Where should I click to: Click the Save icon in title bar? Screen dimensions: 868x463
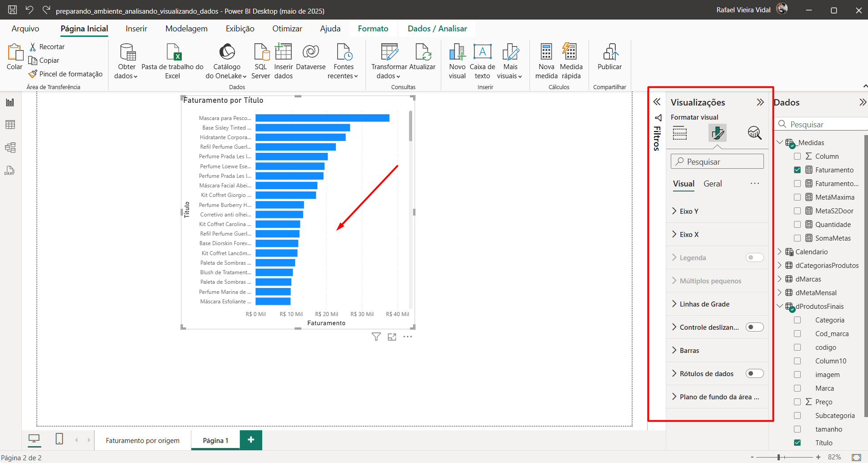click(x=13, y=10)
